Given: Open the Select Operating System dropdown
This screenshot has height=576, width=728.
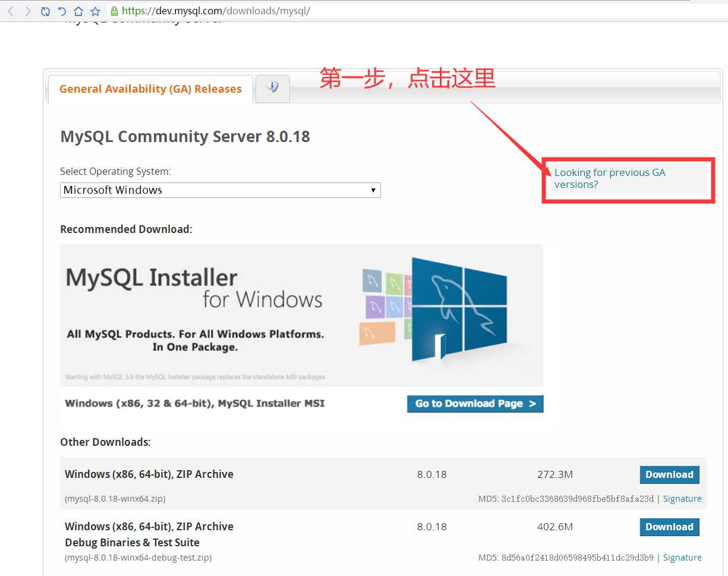Looking at the screenshot, I should 220,190.
